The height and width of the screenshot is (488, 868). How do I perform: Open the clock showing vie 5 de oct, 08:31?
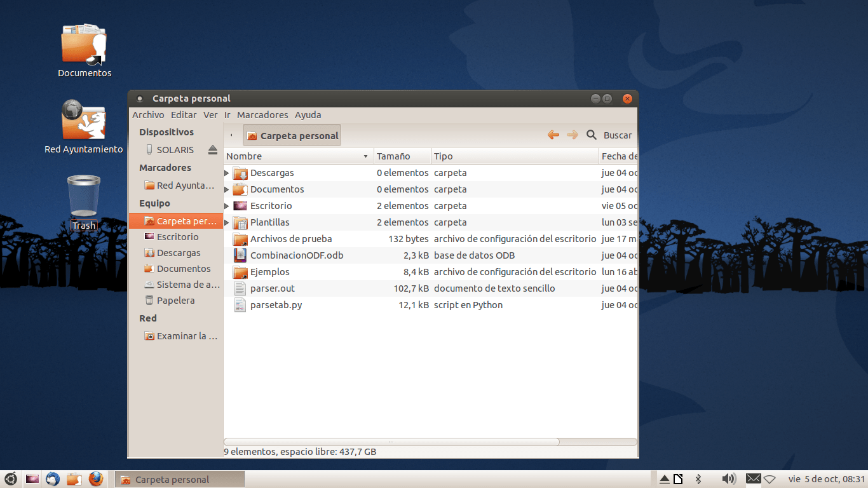click(x=827, y=479)
